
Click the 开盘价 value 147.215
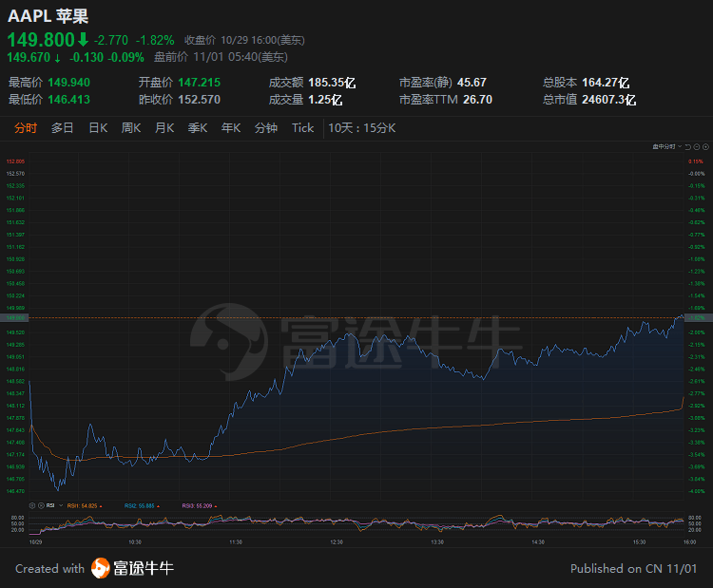tap(200, 83)
